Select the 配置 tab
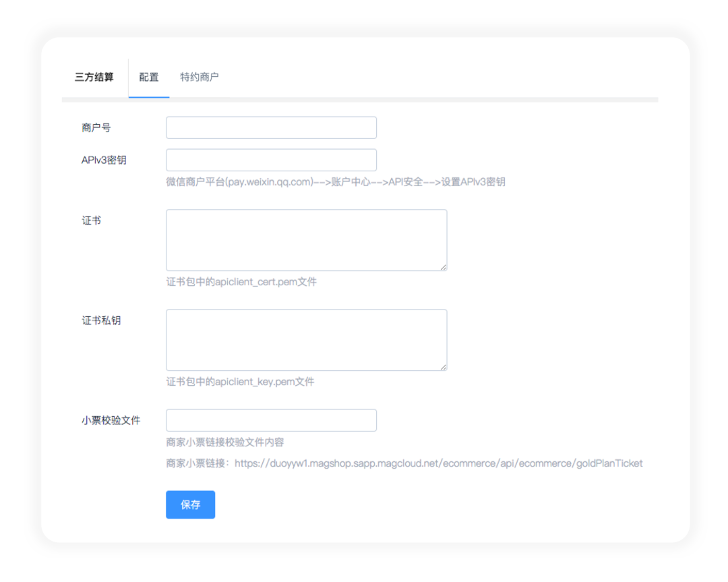Viewport: 728px width, 582px height. click(x=148, y=77)
